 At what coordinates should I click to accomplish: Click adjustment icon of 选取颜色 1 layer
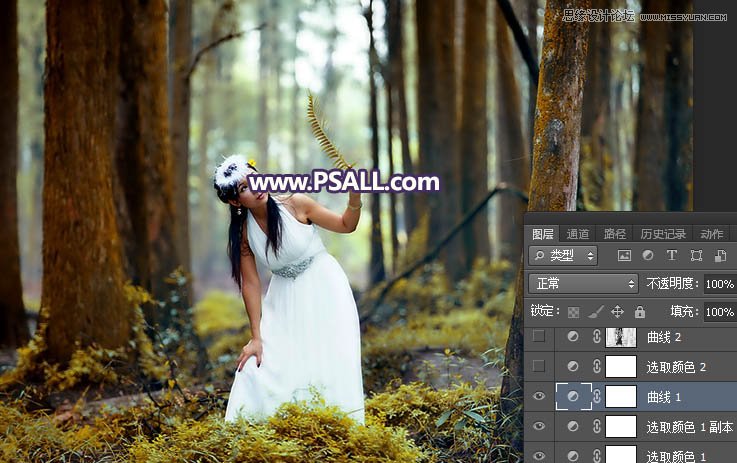click(572, 455)
